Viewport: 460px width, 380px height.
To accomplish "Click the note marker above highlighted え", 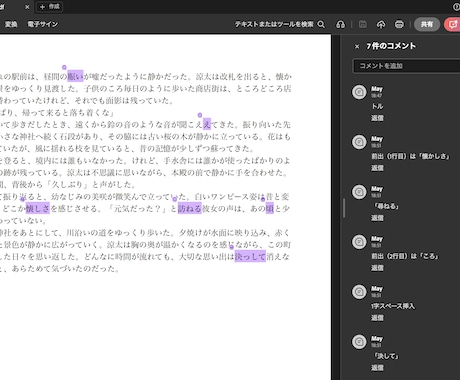I will click(x=200, y=115).
